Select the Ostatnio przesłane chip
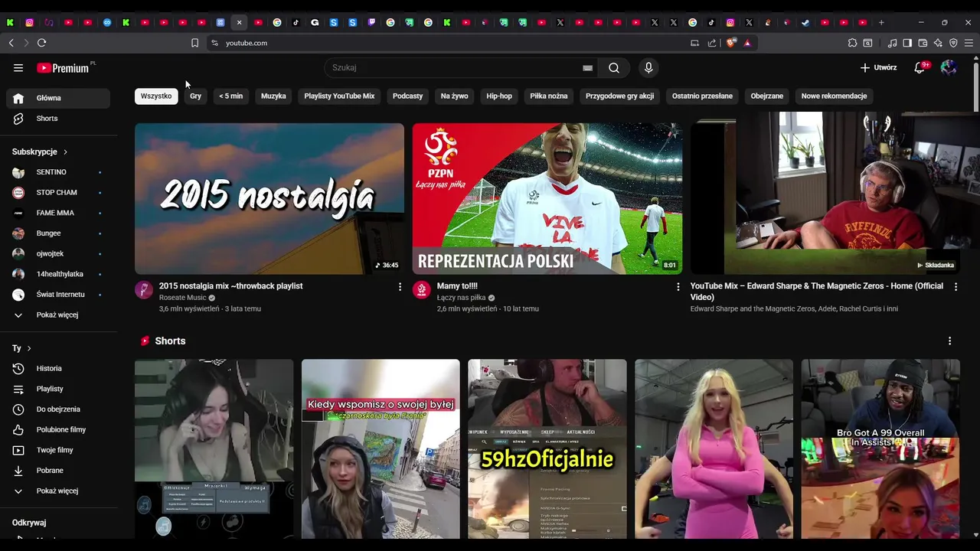Viewport: 980px width, 551px height. (x=702, y=96)
